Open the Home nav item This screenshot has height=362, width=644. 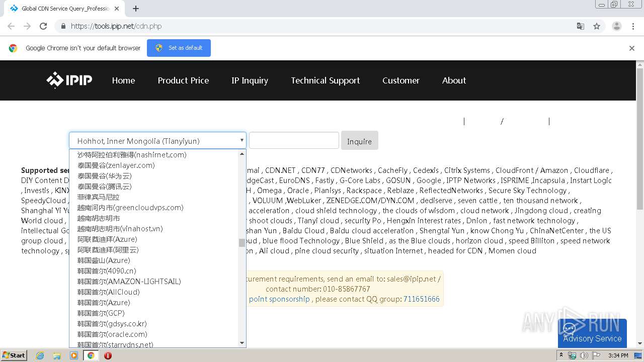[123, 80]
